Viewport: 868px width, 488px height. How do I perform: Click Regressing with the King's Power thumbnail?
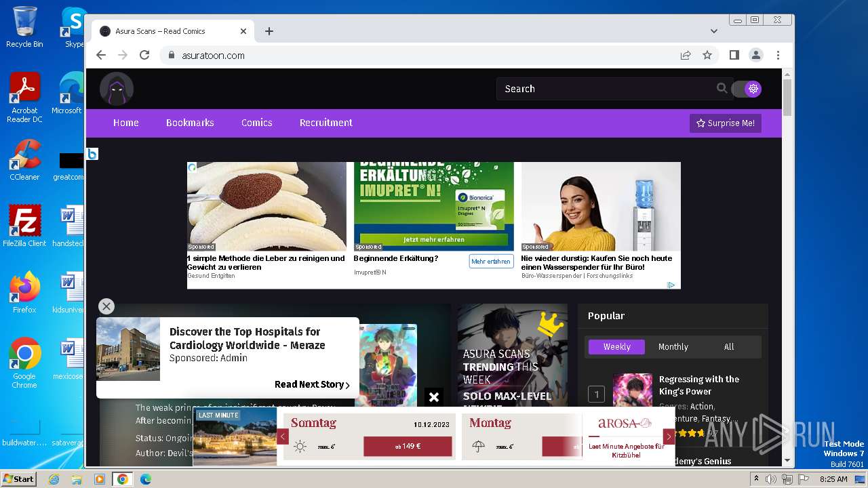click(x=633, y=390)
